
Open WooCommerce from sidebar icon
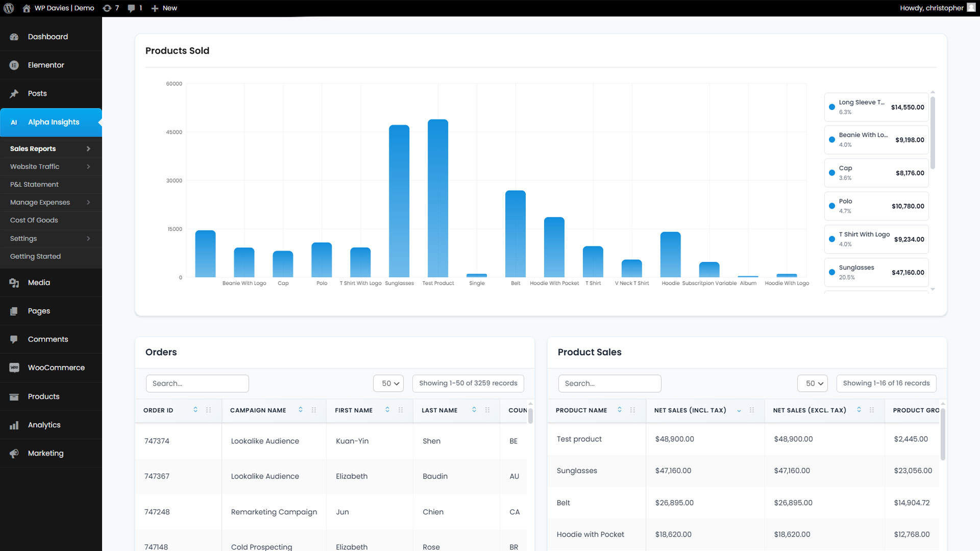[14, 368]
